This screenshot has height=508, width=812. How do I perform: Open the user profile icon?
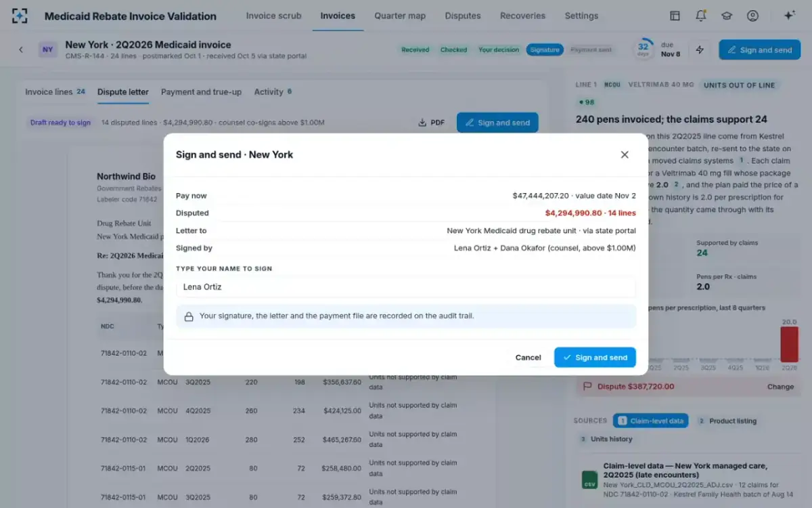(752, 16)
